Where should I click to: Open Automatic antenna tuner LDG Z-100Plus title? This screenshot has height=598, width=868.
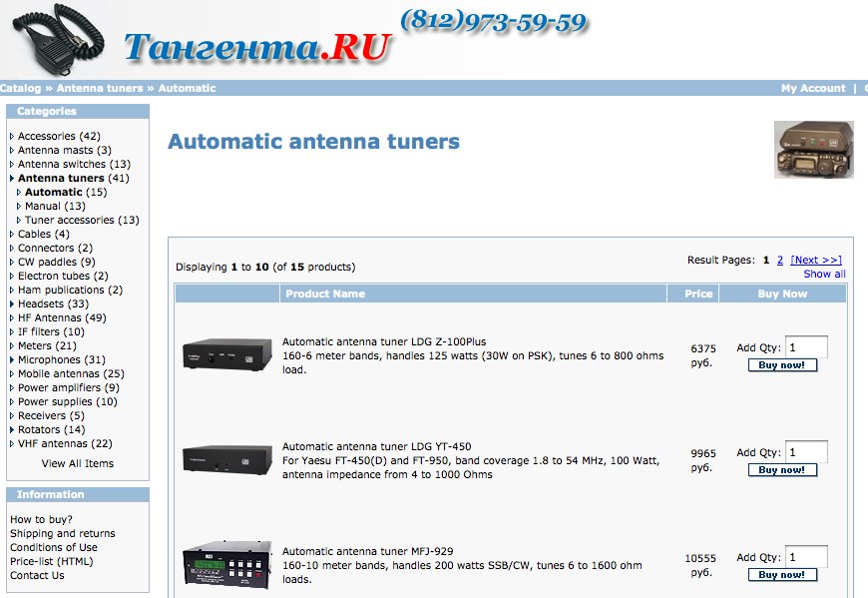[384, 342]
